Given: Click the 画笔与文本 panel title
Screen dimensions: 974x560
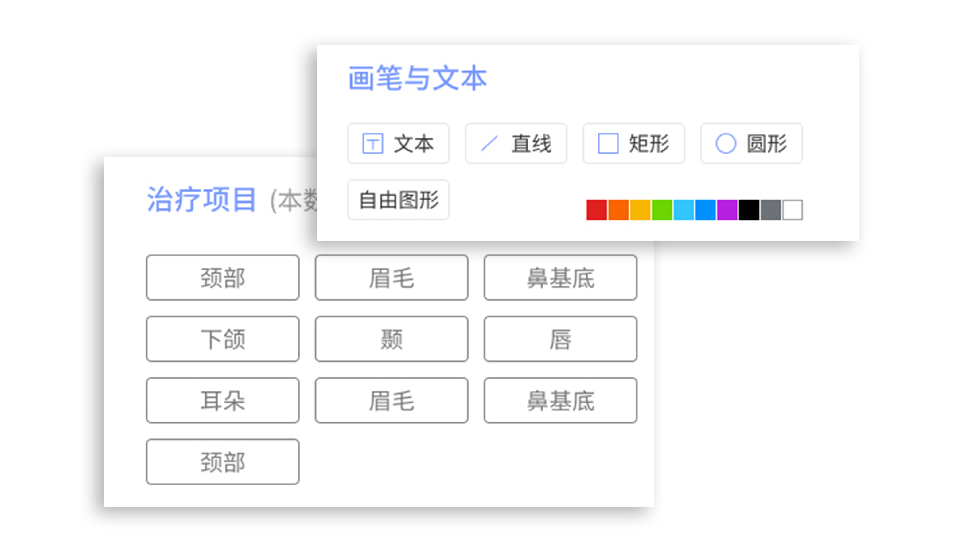Looking at the screenshot, I should (418, 78).
